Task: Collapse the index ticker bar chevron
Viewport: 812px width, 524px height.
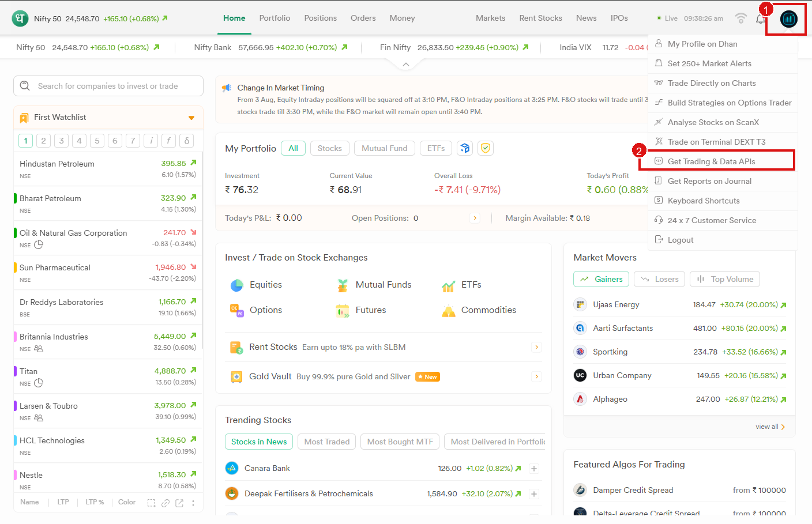Action: pos(406,65)
